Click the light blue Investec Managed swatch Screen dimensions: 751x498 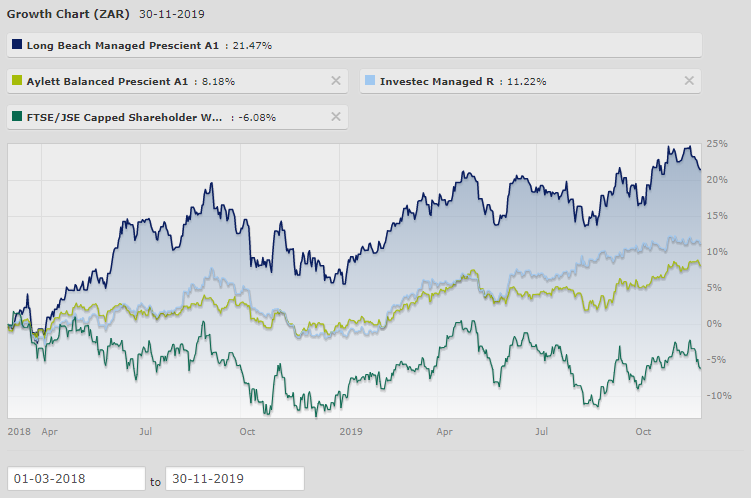pos(370,81)
